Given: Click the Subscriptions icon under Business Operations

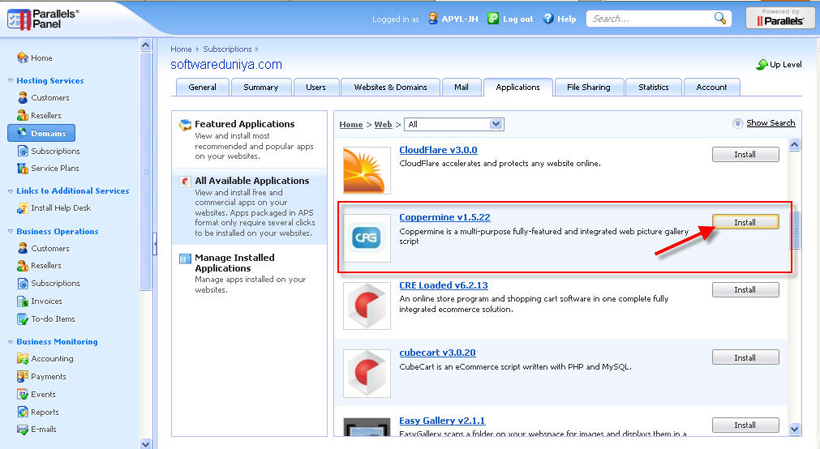Looking at the screenshot, I should 22,283.
